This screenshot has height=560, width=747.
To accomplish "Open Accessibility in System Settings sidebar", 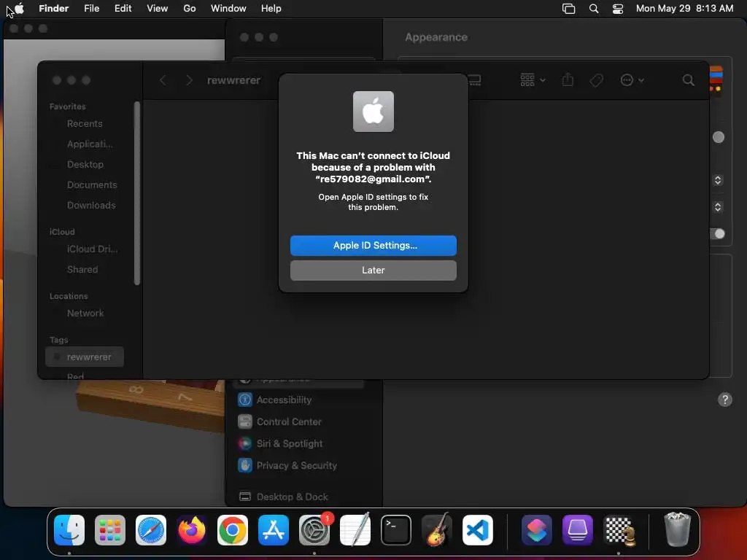I will point(284,400).
